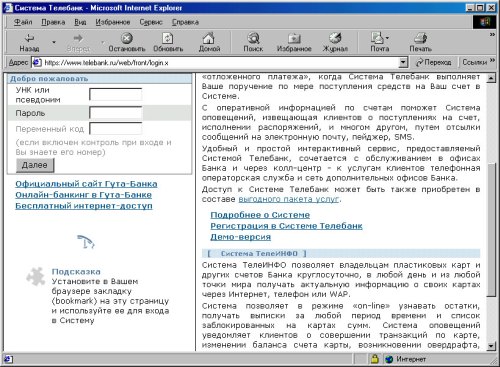Click the Переменный код input field
The image size is (500, 367).
(116, 128)
